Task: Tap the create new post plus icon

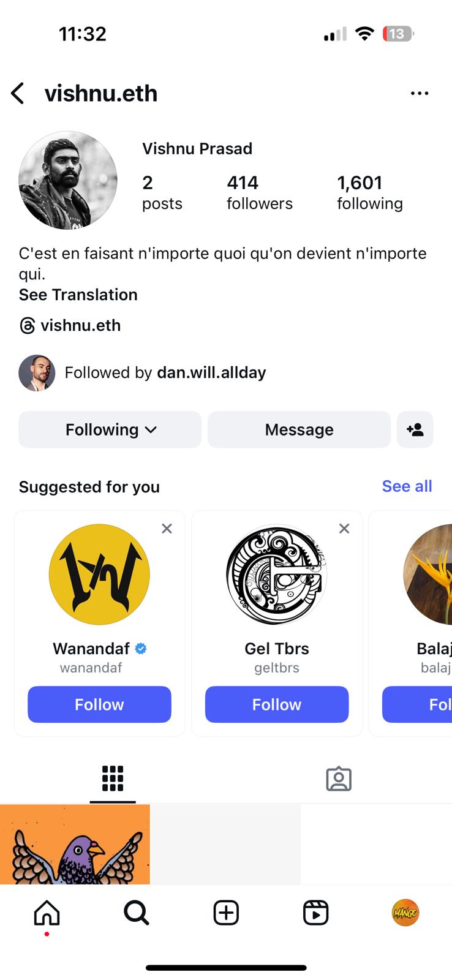Action: pyautogui.click(x=226, y=913)
